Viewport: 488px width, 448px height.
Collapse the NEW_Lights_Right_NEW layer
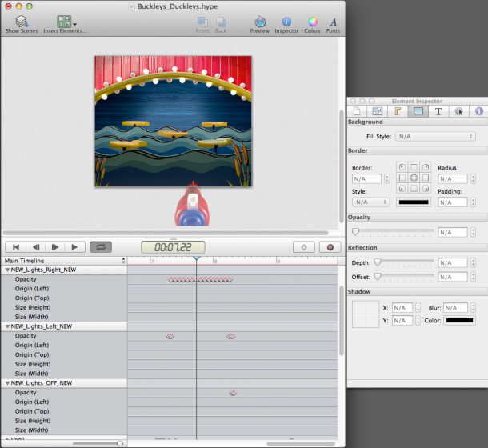[8, 270]
